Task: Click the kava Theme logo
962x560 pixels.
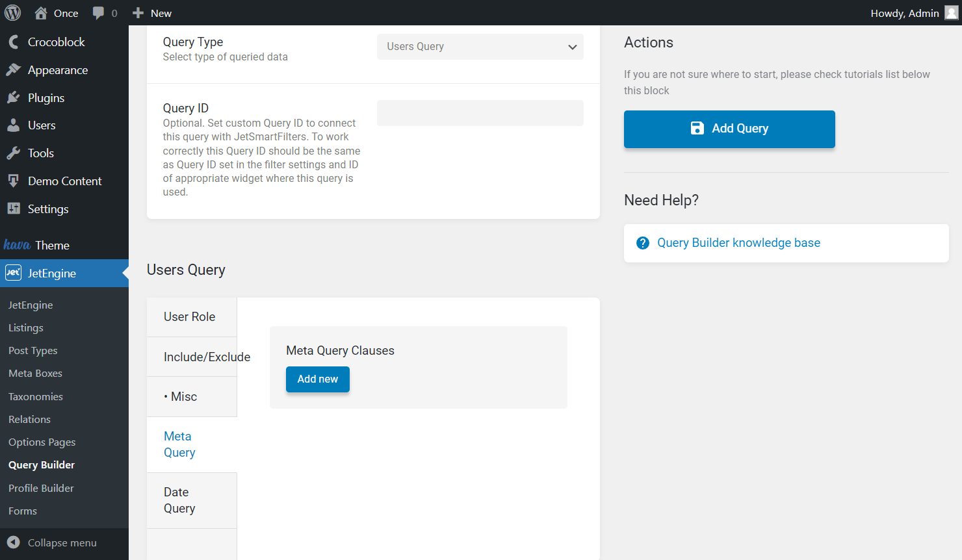Action: (17, 245)
